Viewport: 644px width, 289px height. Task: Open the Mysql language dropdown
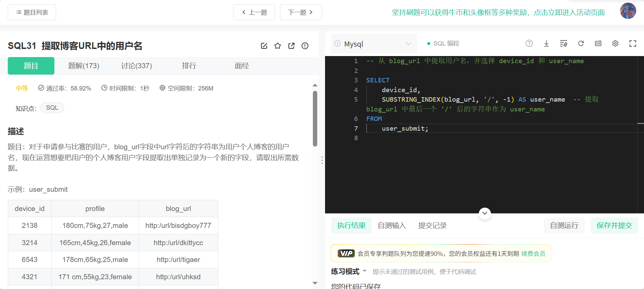point(374,44)
